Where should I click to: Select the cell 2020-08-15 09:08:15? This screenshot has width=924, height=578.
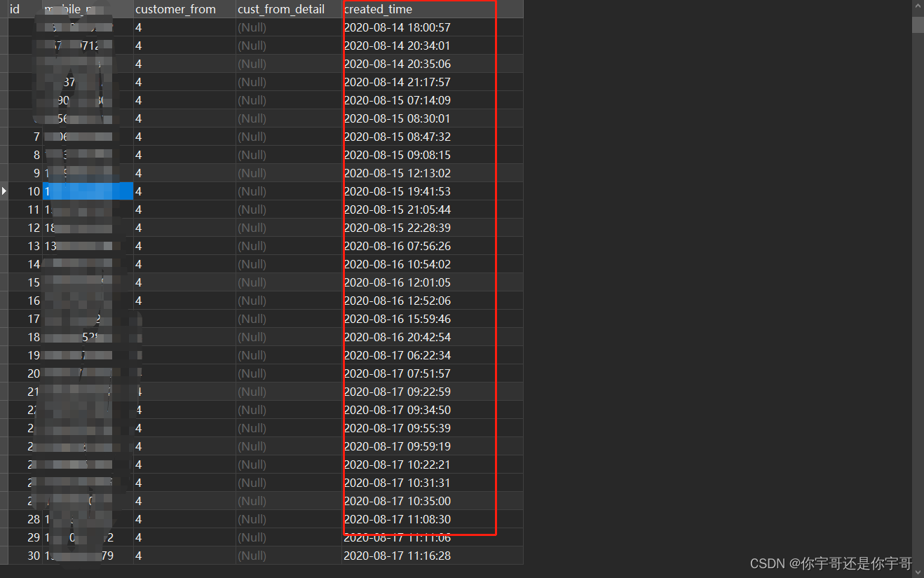click(x=433, y=155)
